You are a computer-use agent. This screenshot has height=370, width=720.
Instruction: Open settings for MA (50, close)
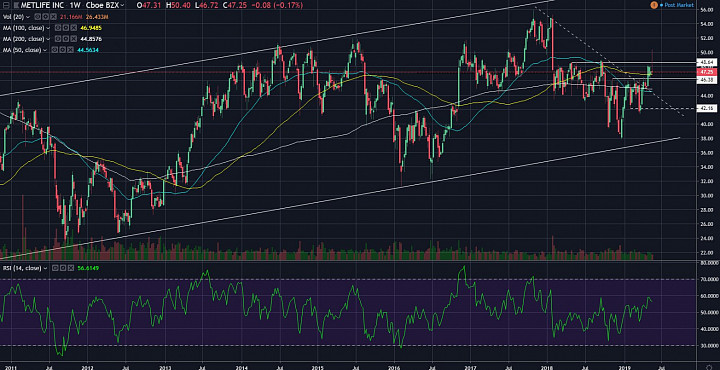point(62,50)
